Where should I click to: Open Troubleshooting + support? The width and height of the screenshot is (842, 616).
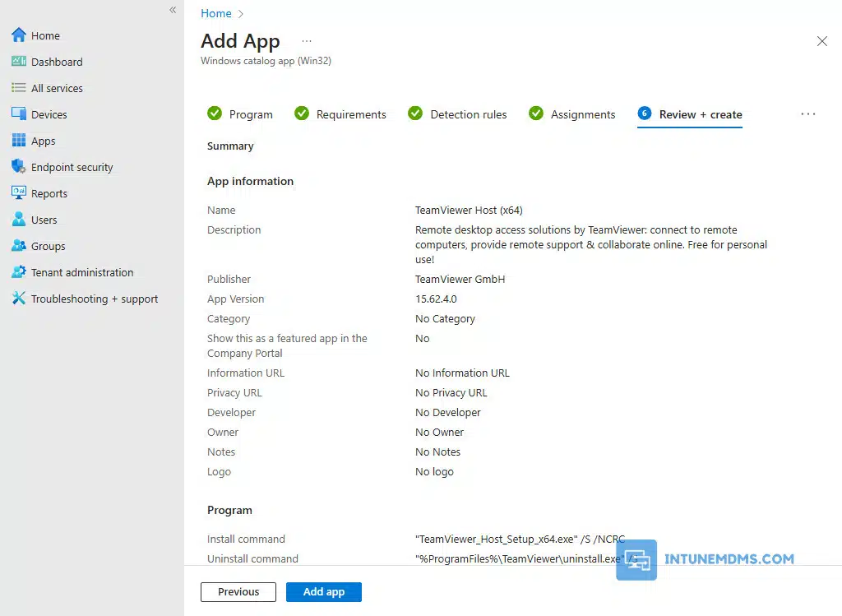coord(95,299)
